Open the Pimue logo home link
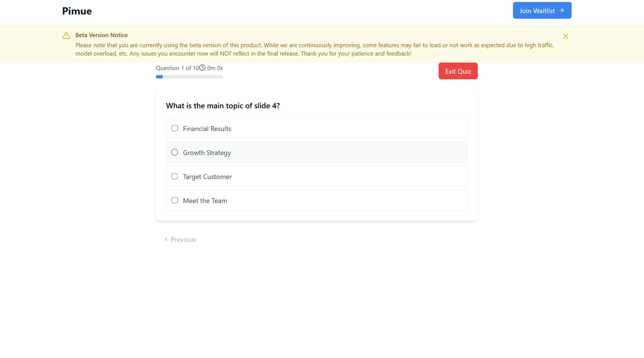This screenshot has width=644, height=358. pos(77,11)
